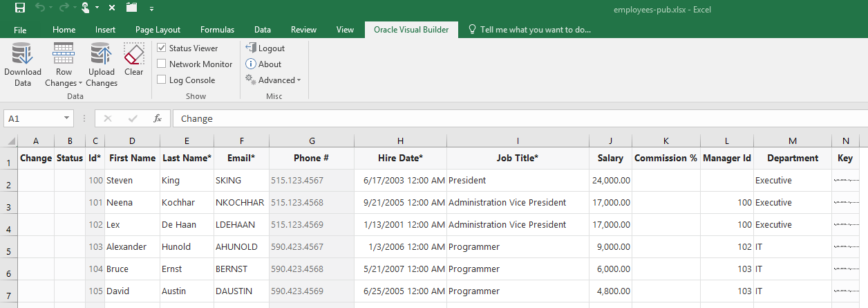Open the Advanced dropdown menu

click(x=274, y=80)
